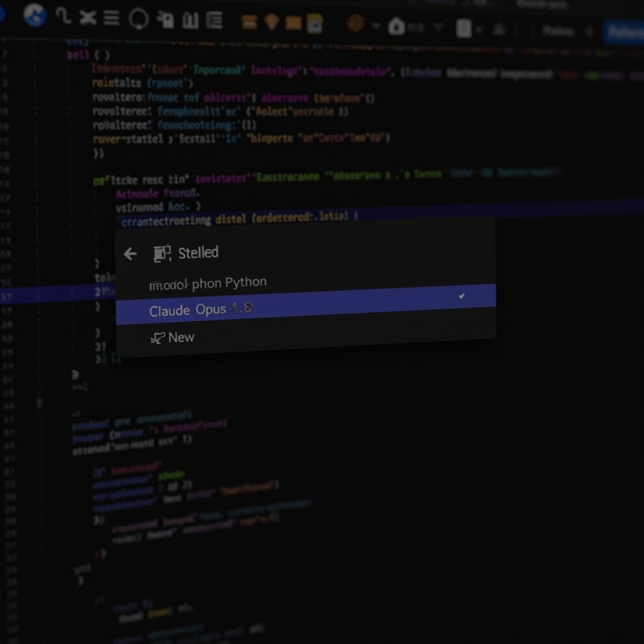Click the orange diamond gem icon
Image resolution: width=644 pixels, height=644 pixels.
pos(271,22)
